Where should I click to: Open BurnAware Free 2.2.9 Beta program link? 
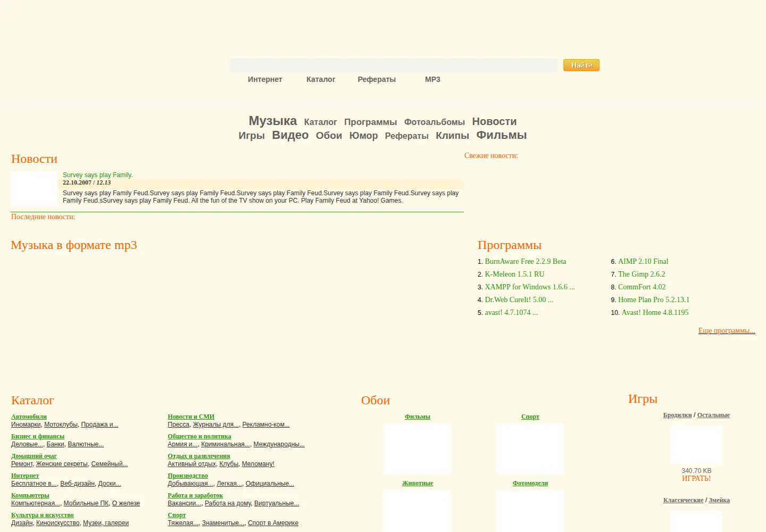pyautogui.click(x=526, y=261)
